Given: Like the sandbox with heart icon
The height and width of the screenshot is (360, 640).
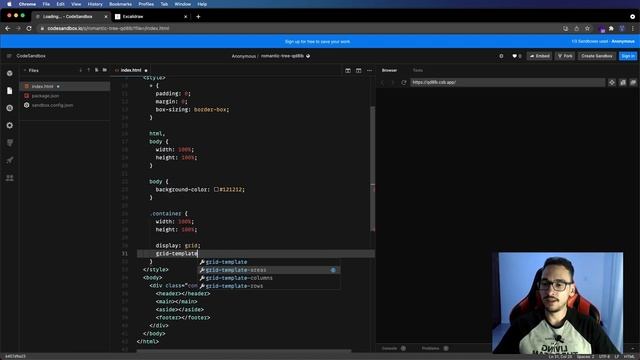Looking at the screenshot, I should click(x=515, y=56).
